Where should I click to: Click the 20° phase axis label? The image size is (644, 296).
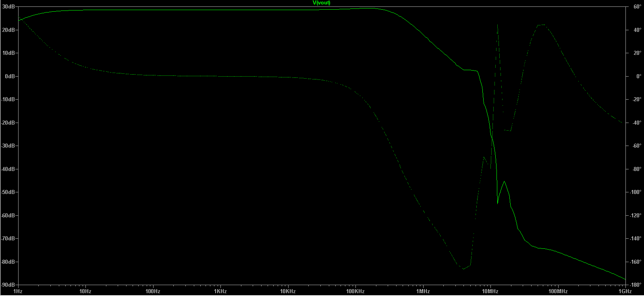pos(637,53)
